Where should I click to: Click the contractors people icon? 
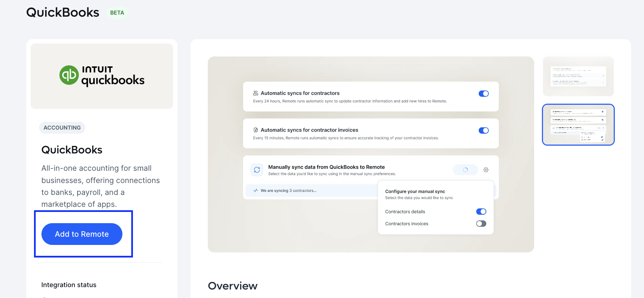tap(256, 93)
